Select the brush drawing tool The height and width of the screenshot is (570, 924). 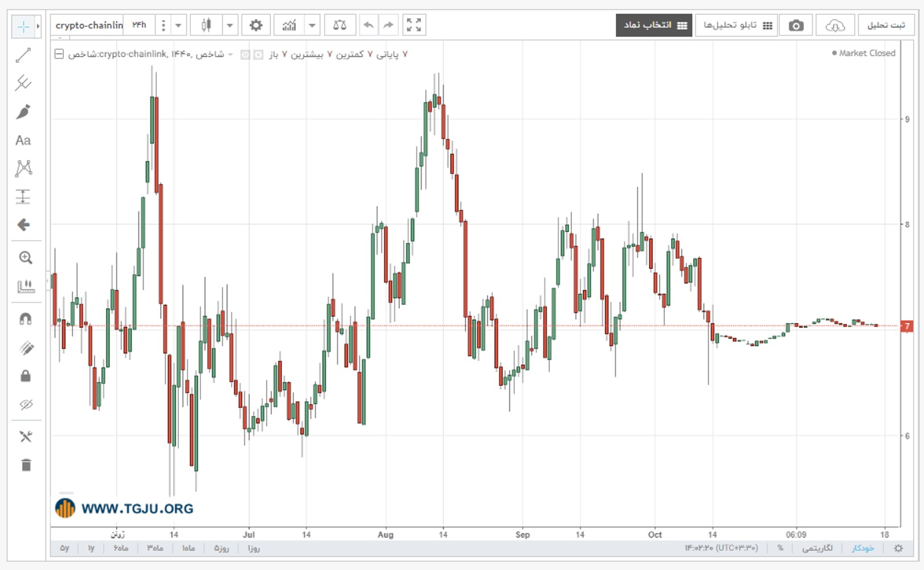(23, 112)
